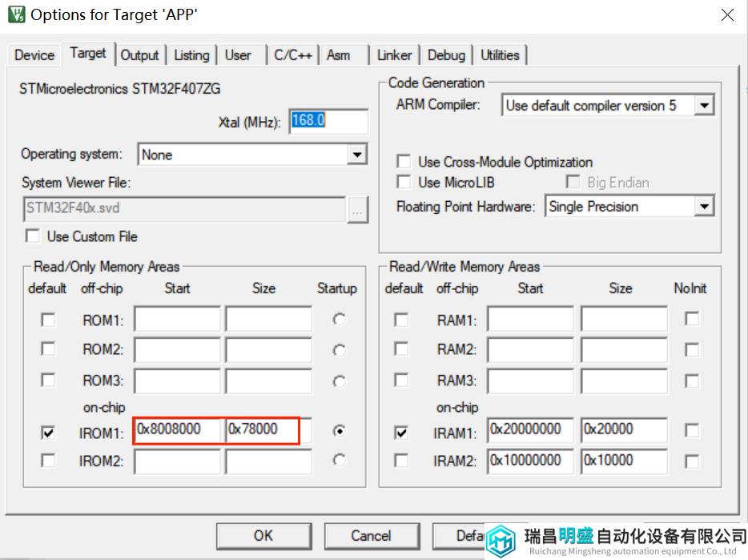
Task: Toggle the RAM2 NoInit checkbox
Action: pos(692,350)
